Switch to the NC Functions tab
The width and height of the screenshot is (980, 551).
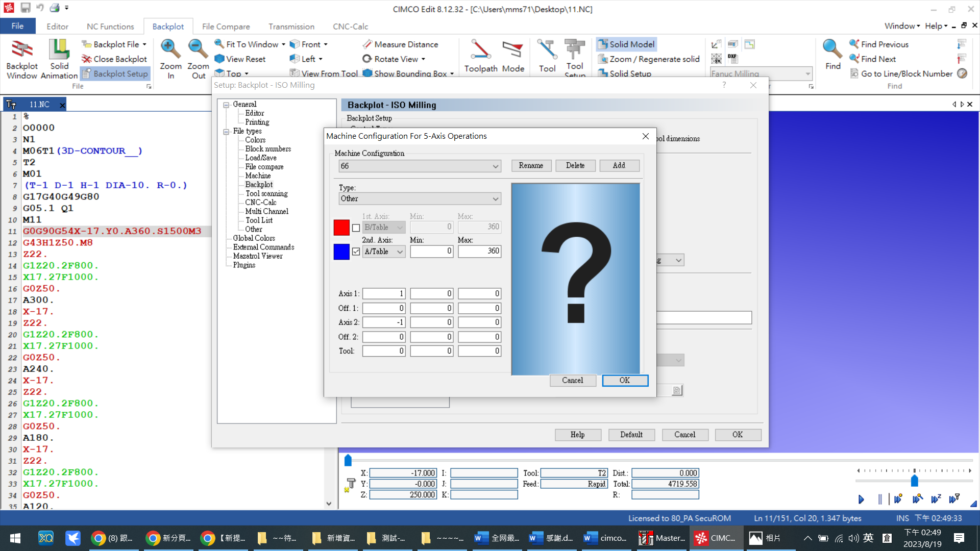tap(110, 27)
